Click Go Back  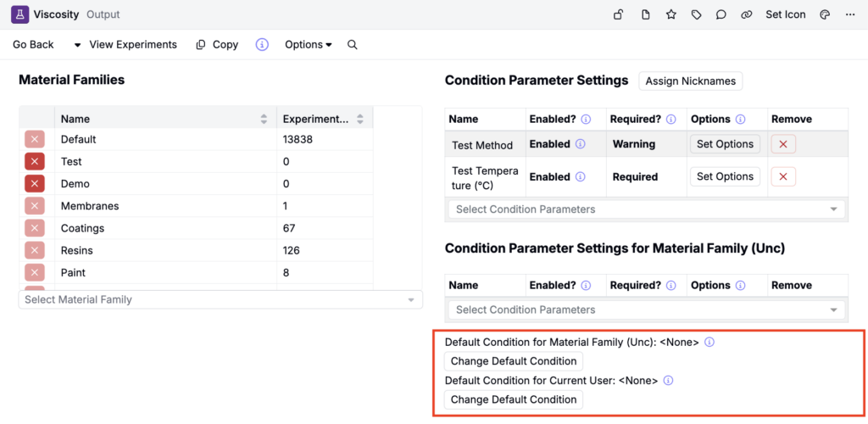33,44
